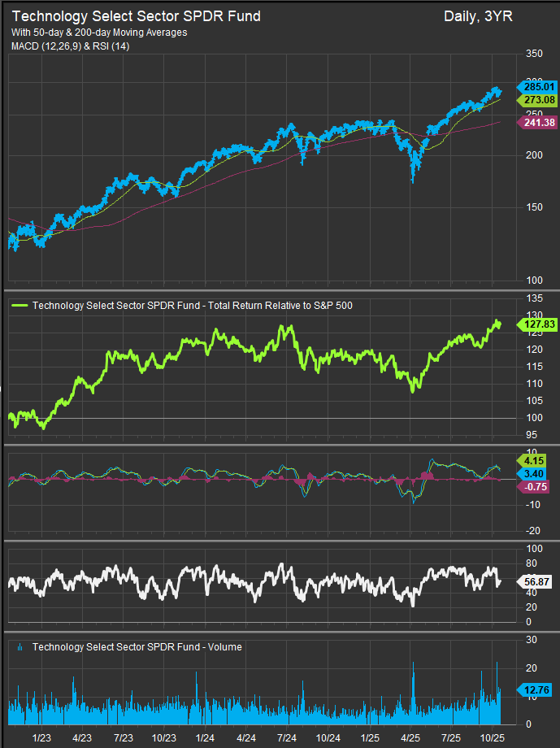Select the green 4.15 MACD tag
Viewport: 560px width, 748px height.
(536, 460)
